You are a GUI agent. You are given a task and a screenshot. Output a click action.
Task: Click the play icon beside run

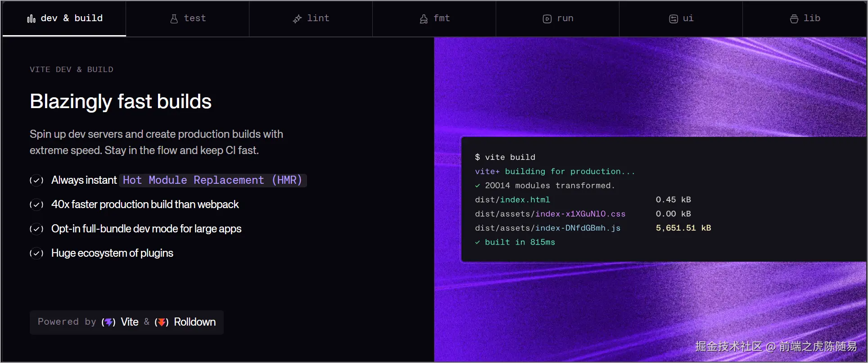tap(547, 18)
